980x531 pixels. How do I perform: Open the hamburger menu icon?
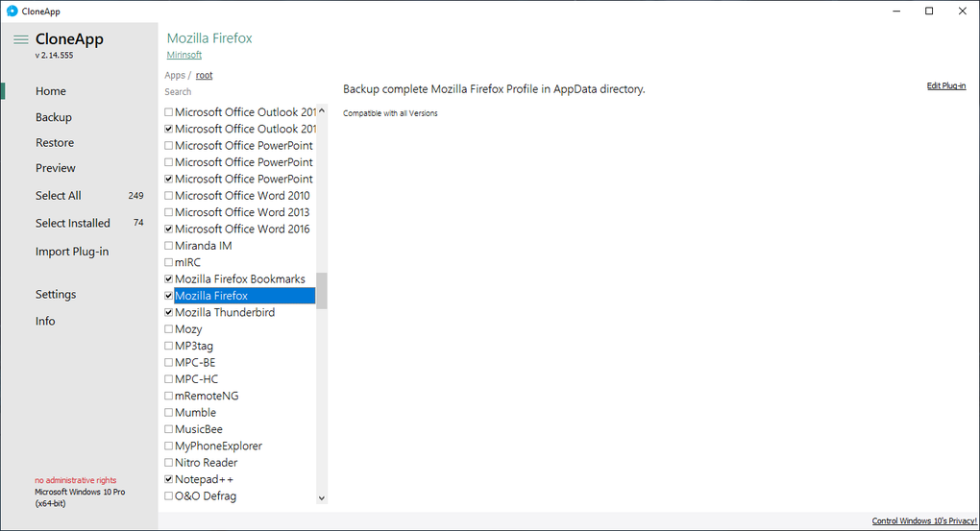tap(20, 39)
